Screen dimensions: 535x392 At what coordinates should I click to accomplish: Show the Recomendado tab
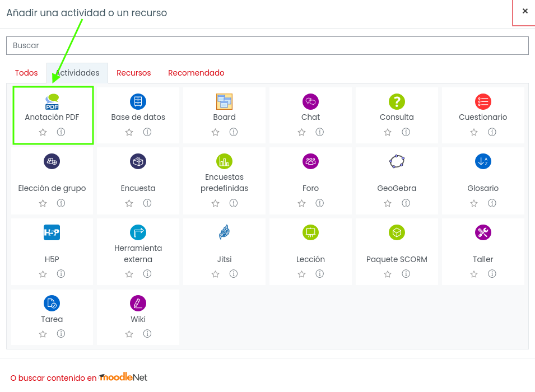pos(196,73)
